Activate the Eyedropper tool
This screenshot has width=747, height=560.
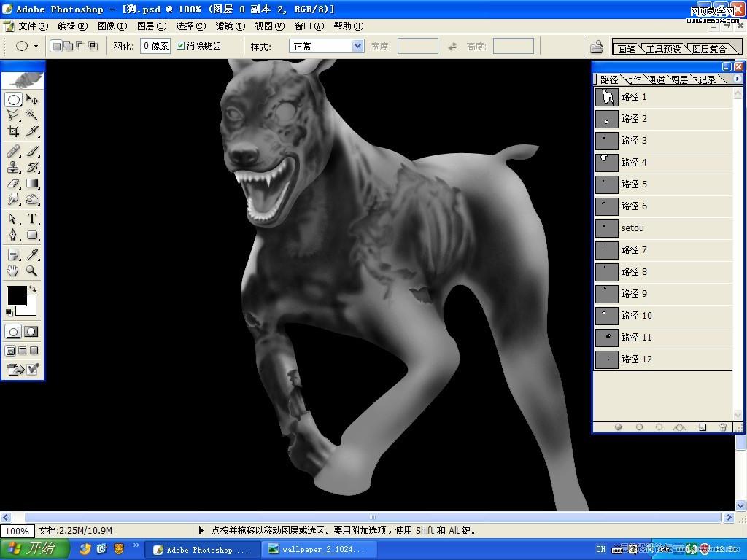(32, 254)
